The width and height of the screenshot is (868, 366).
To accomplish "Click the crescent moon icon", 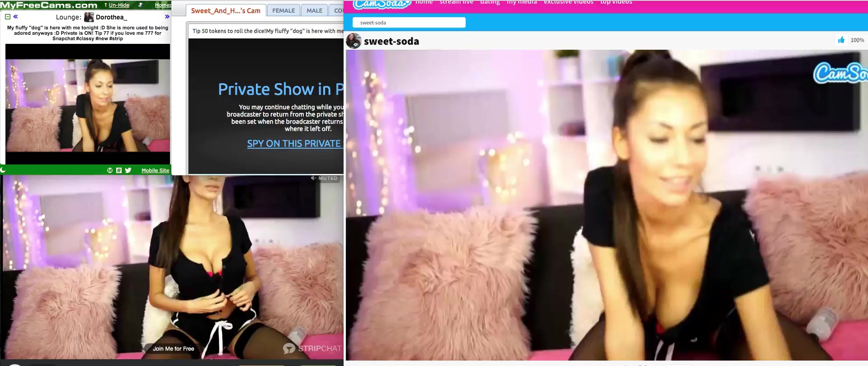I will [3, 170].
